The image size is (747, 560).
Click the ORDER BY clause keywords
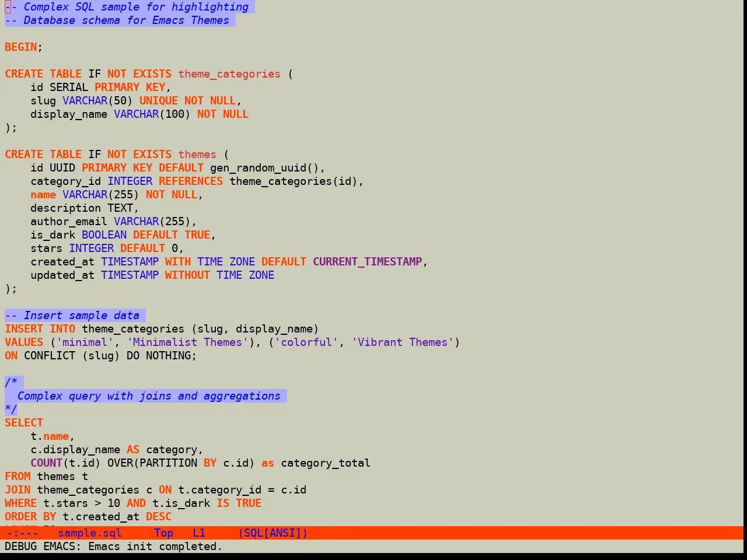tap(30, 517)
